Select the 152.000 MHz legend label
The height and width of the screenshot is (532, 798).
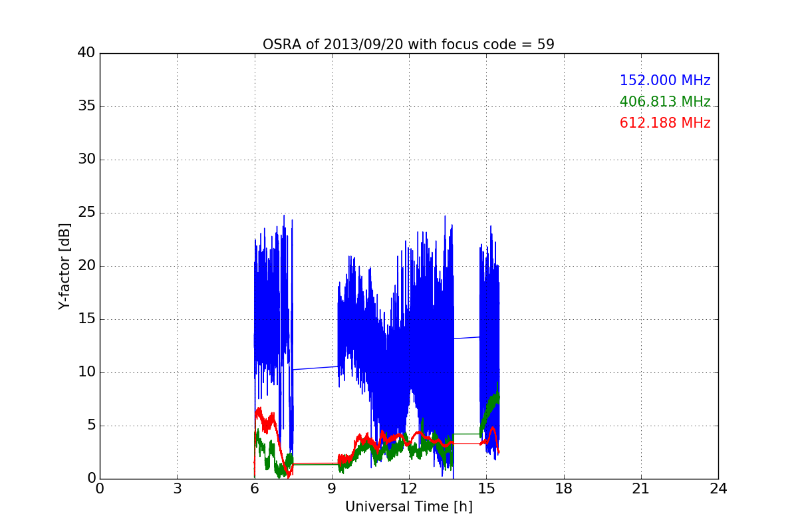[x=665, y=80]
